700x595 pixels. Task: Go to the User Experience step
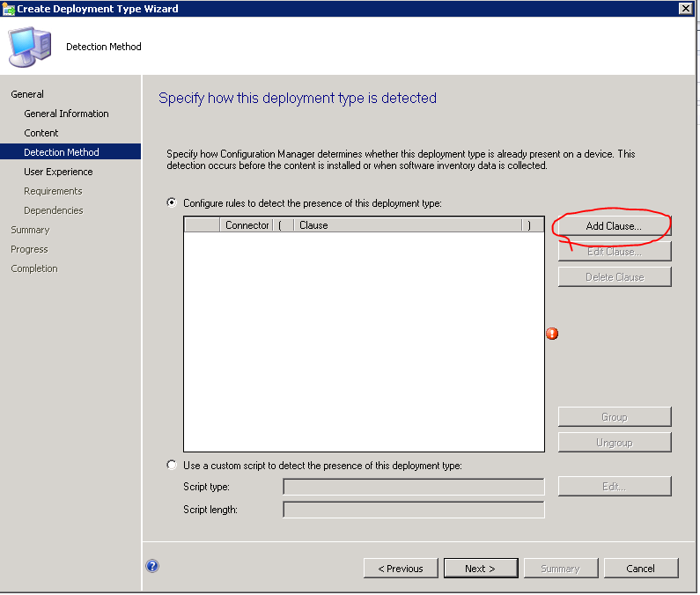[x=58, y=172]
